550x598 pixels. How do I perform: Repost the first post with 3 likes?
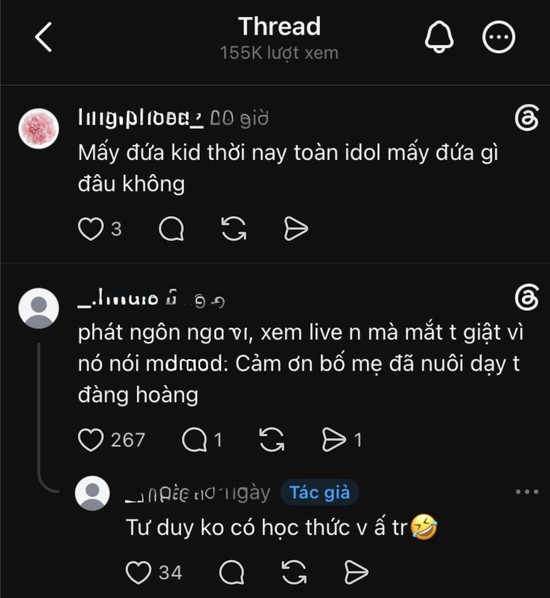tap(233, 229)
